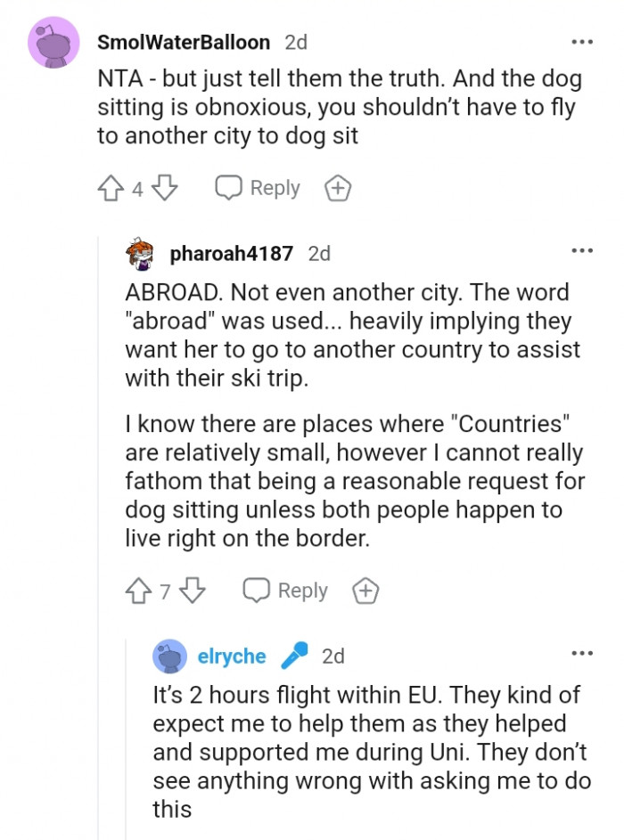Click the Reply speech bubble icon on pharoah4187's comment
This screenshot has width=624, height=840.
click(258, 590)
